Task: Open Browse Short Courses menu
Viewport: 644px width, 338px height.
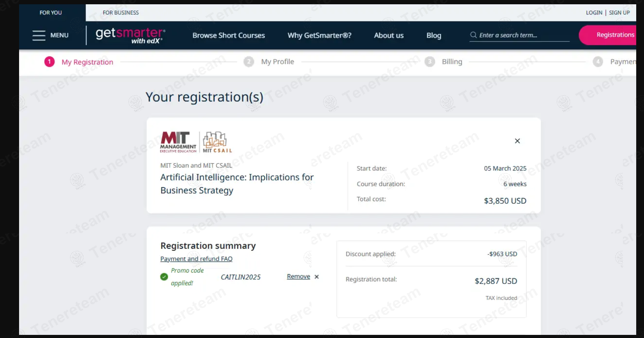Action: pos(229,35)
